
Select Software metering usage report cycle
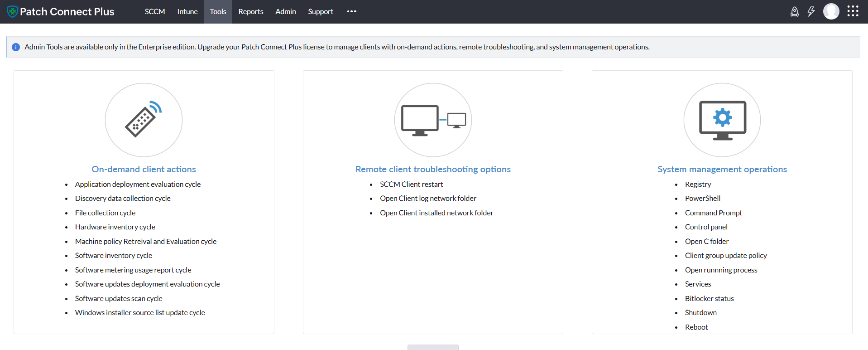(x=133, y=270)
